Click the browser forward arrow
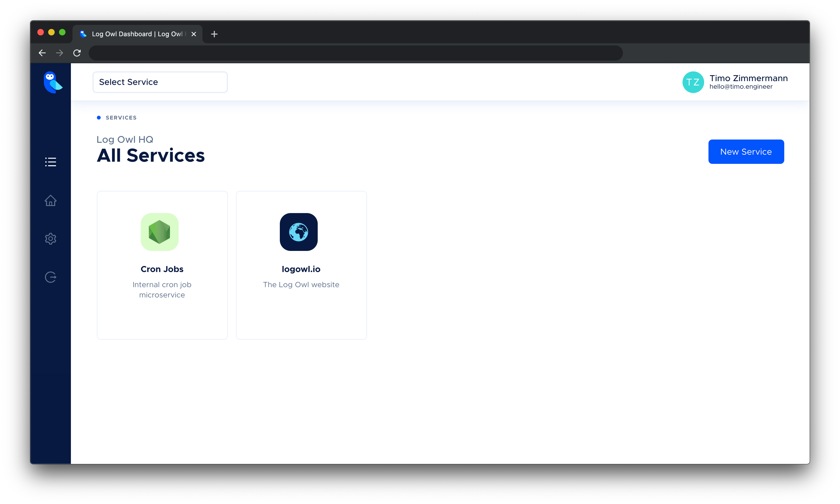 coord(60,53)
